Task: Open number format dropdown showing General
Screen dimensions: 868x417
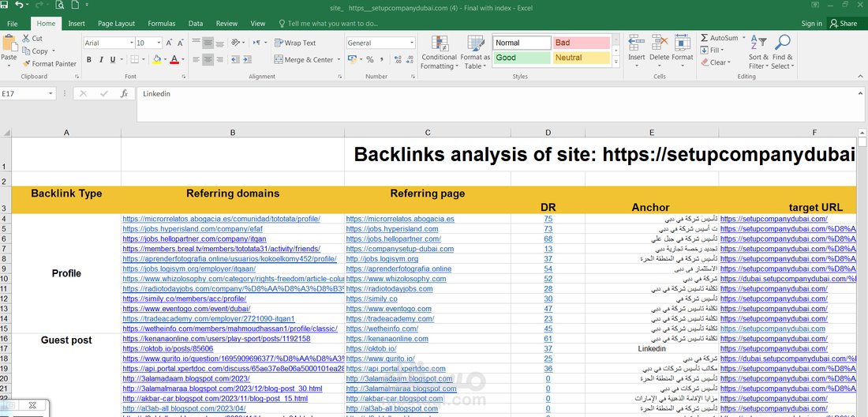Action: click(412, 43)
